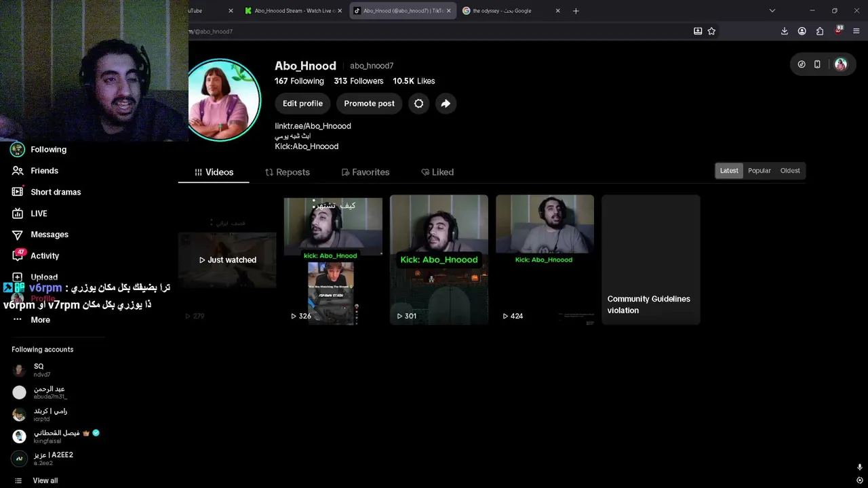Close the Kick stream tab
Screen dimensions: 868x488
[x=340, y=11]
